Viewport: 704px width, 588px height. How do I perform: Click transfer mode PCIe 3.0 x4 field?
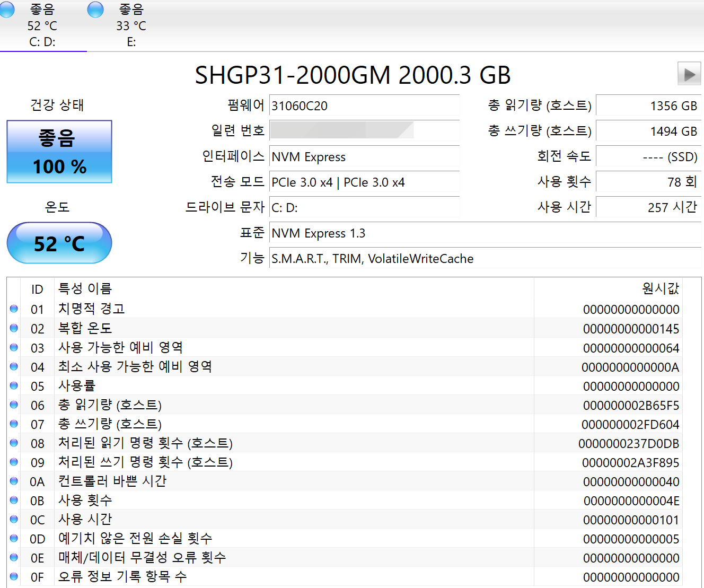364,182
